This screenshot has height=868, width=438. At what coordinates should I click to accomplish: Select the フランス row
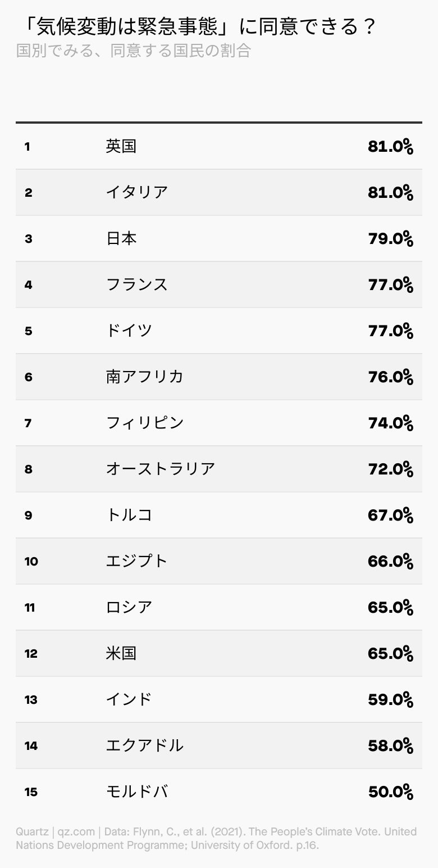tap(219, 284)
